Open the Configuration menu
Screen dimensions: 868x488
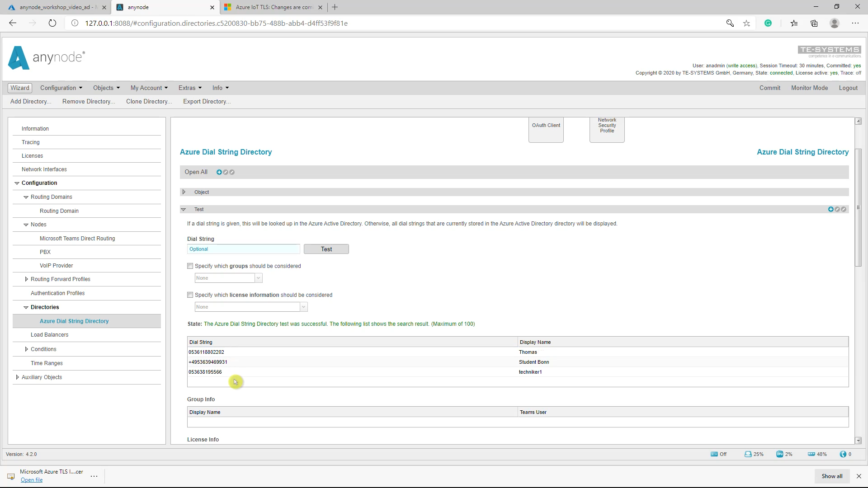click(61, 88)
